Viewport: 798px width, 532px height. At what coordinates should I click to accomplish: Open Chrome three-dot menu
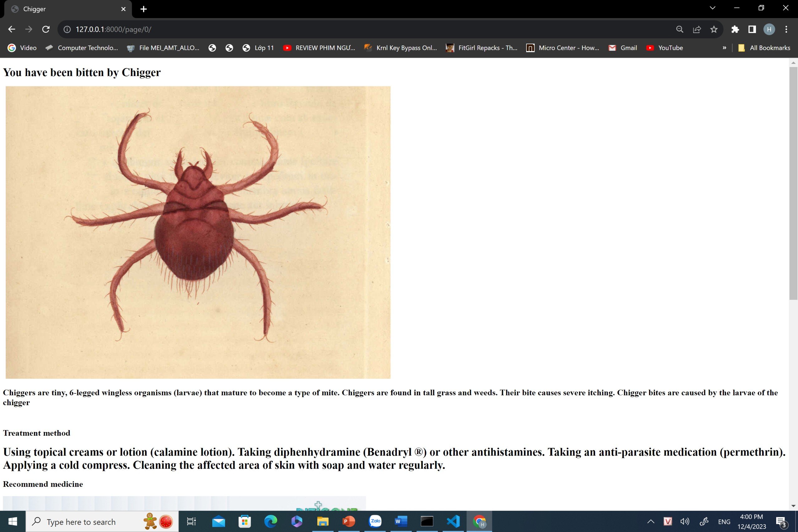pyautogui.click(x=786, y=30)
